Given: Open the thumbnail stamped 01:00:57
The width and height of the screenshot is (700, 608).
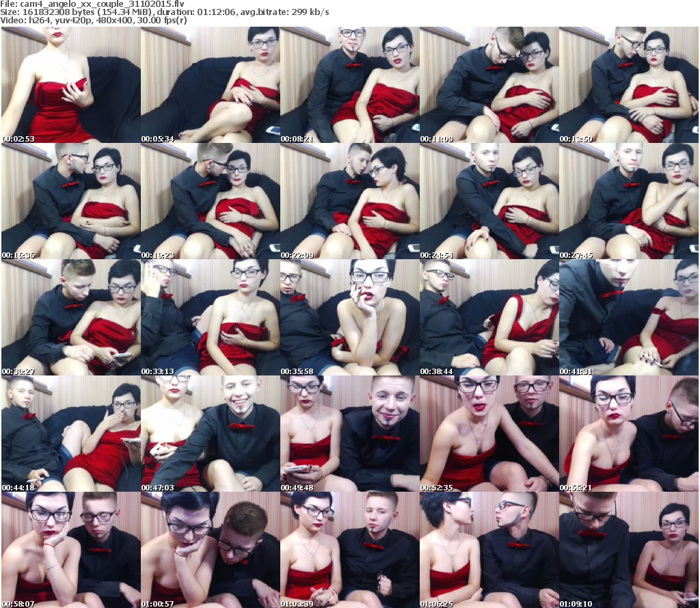Looking at the screenshot, I should point(211,550).
